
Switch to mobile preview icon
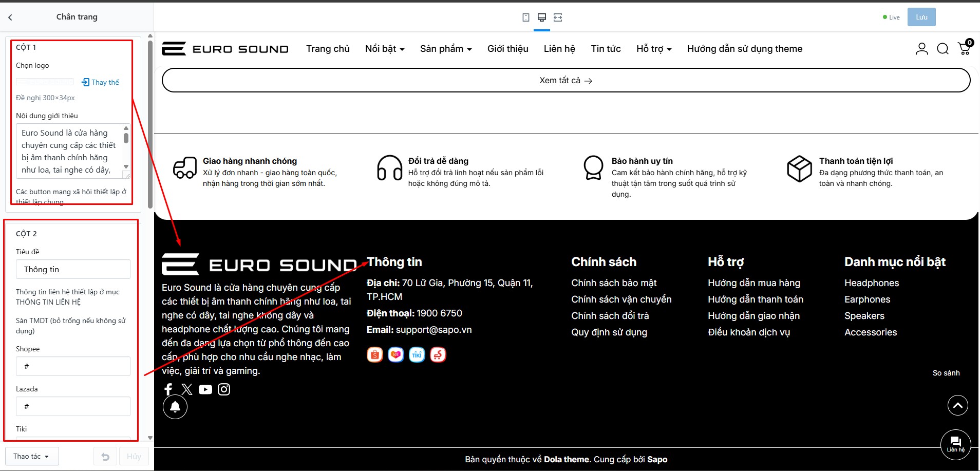(x=526, y=17)
